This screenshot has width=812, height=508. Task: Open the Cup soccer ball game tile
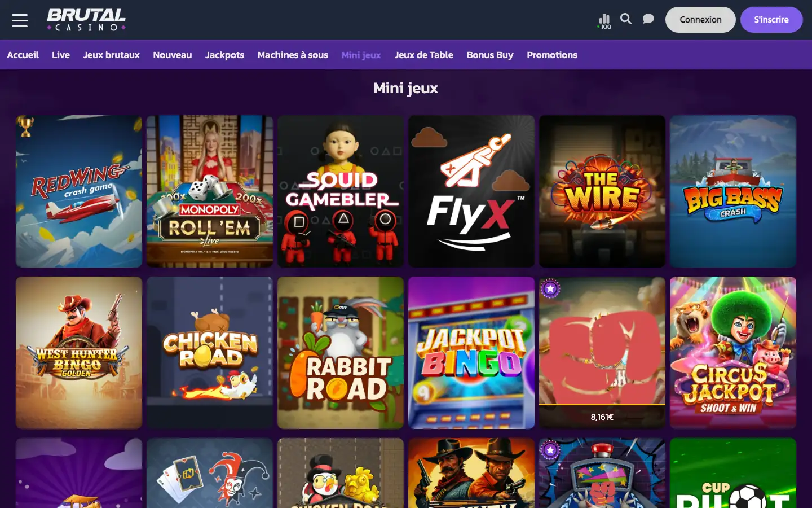coord(733,473)
